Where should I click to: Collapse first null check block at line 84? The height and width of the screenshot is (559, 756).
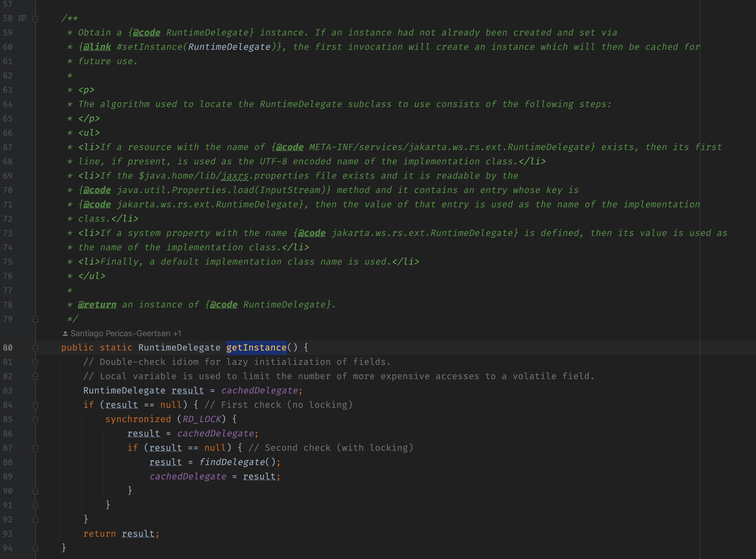36,405
